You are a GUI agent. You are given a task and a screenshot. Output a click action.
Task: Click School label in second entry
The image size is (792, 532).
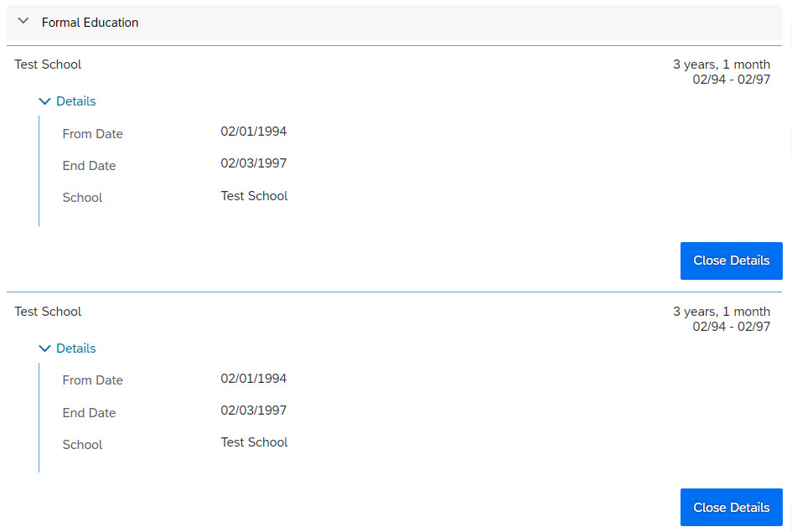coord(82,445)
